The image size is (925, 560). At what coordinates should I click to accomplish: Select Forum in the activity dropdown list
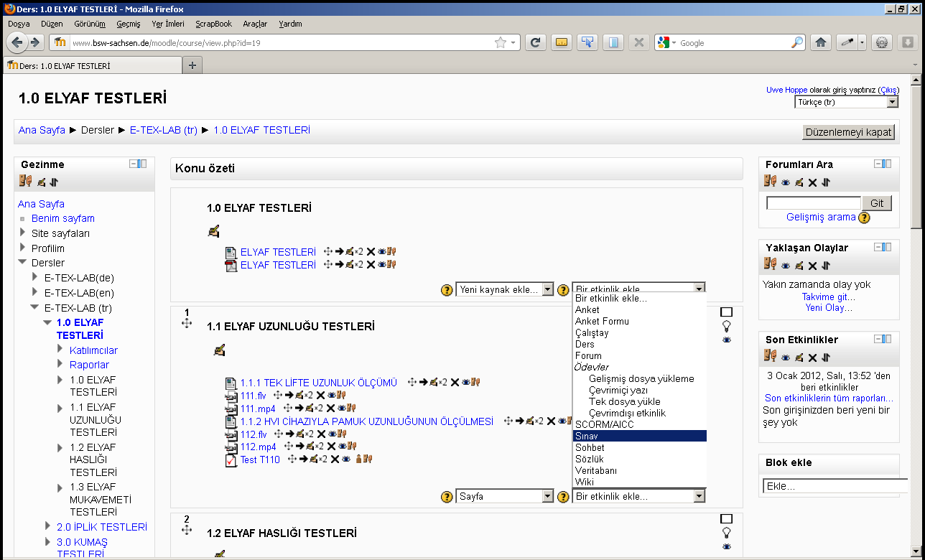coord(639,355)
